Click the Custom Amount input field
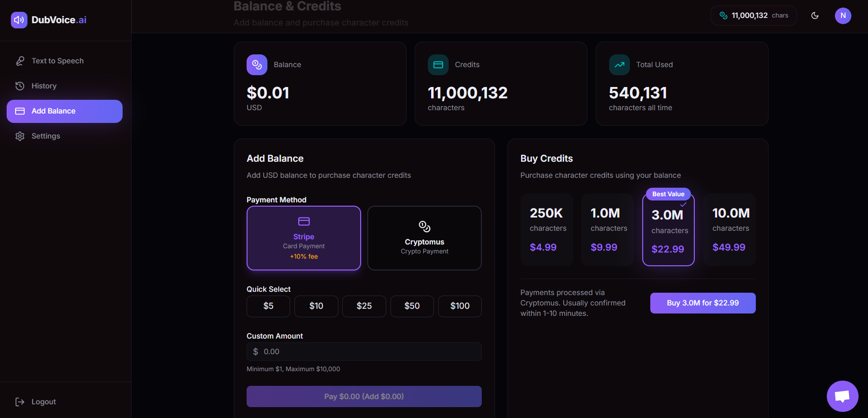Viewport: 868px width, 418px height. point(363,351)
